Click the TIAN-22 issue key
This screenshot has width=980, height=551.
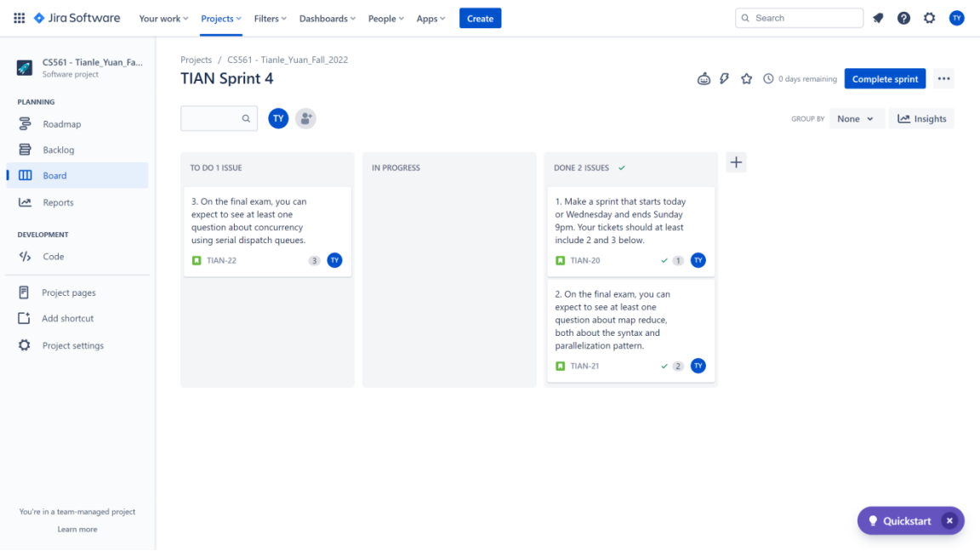coord(222,260)
